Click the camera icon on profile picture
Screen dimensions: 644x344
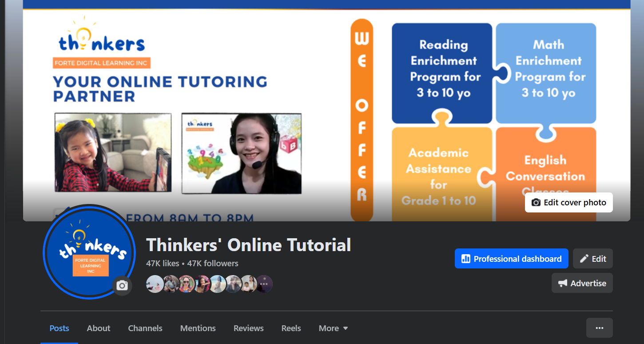pyautogui.click(x=122, y=286)
